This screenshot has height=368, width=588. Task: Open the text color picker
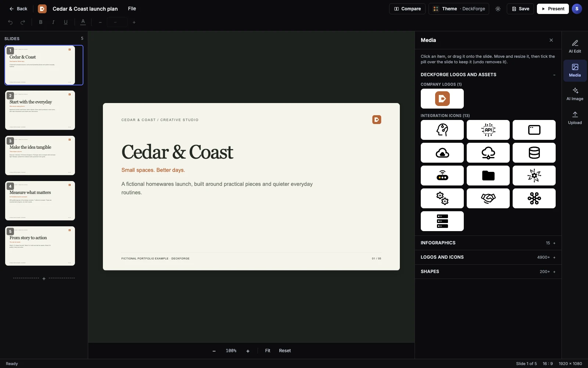coord(83,22)
